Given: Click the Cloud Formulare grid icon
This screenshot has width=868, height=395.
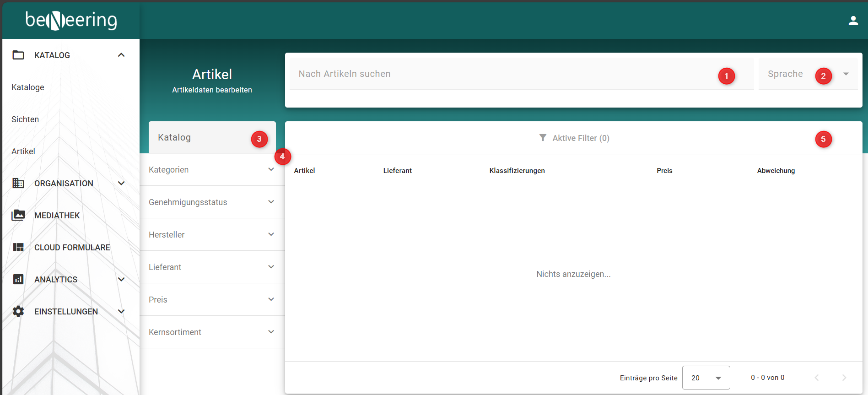Looking at the screenshot, I should [x=18, y=247].
